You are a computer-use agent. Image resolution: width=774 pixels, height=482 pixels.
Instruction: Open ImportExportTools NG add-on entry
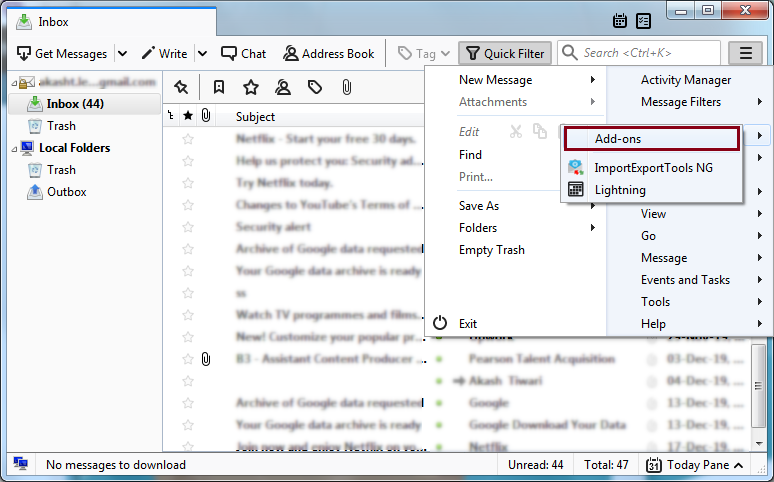(x=652, y=167)
